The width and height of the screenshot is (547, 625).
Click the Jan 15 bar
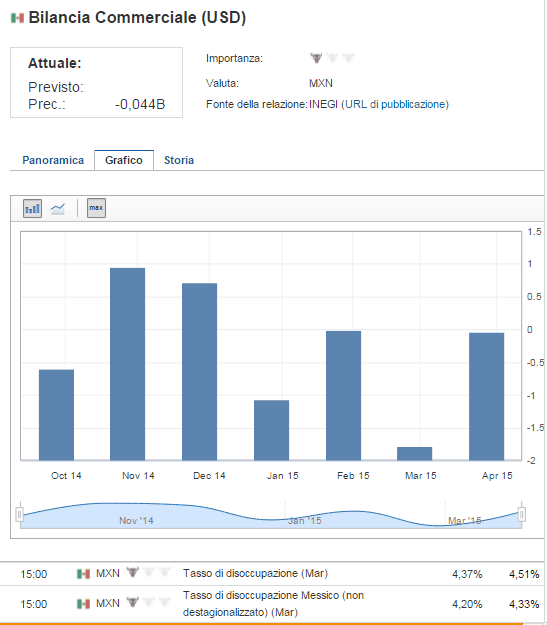click(272, 430)
